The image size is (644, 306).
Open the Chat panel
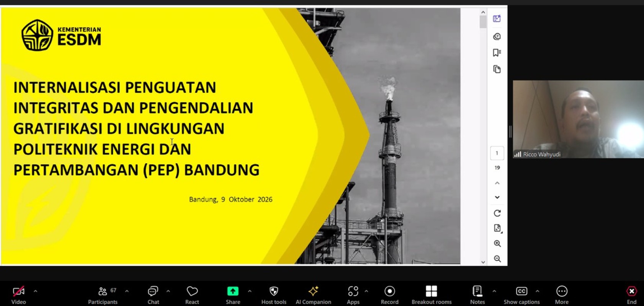[x=153, y=295]
